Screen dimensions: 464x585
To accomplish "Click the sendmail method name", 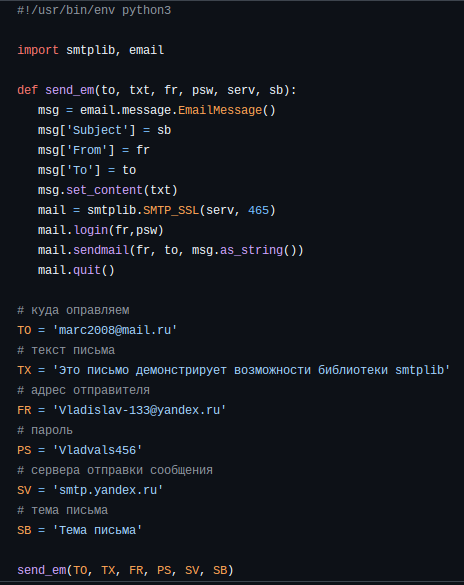I will (101, 250).
